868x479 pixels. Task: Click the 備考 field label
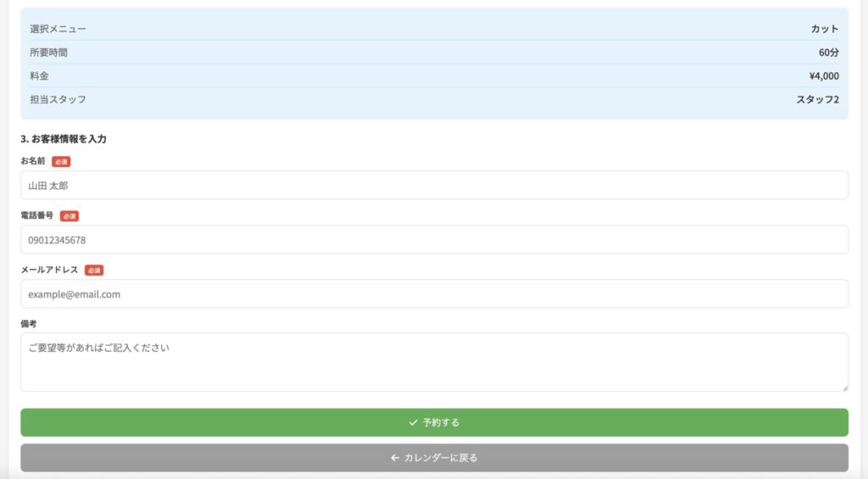[x=29, y=324]
